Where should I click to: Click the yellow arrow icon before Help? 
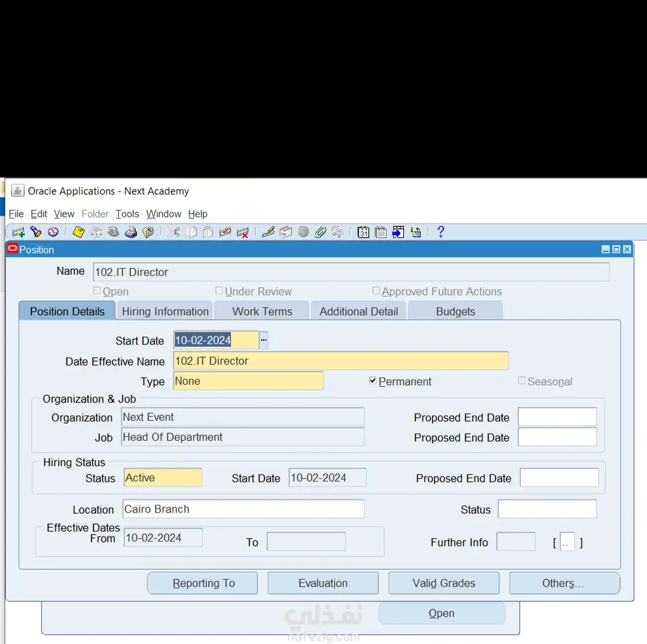coord(415,232)
